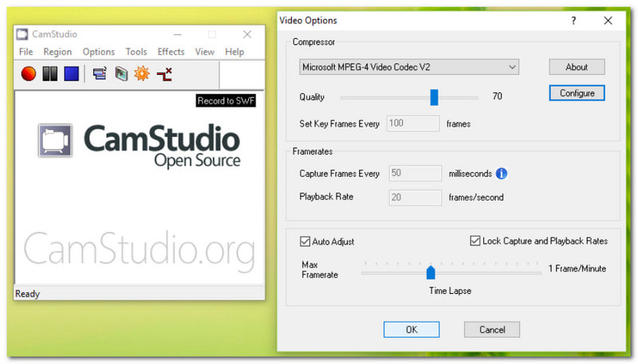
Task: Open the Region menu
Action: 57,52
